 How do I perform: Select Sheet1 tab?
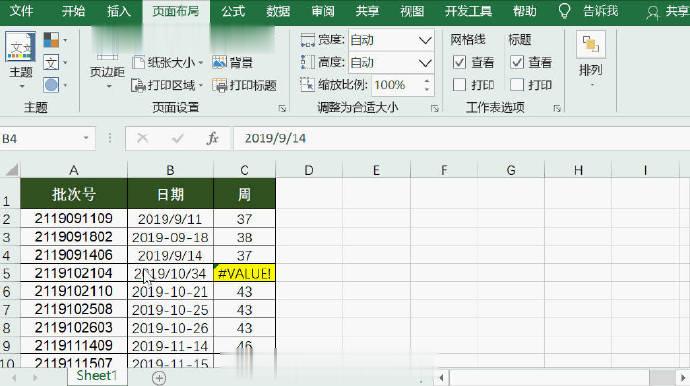click(97, 375)
